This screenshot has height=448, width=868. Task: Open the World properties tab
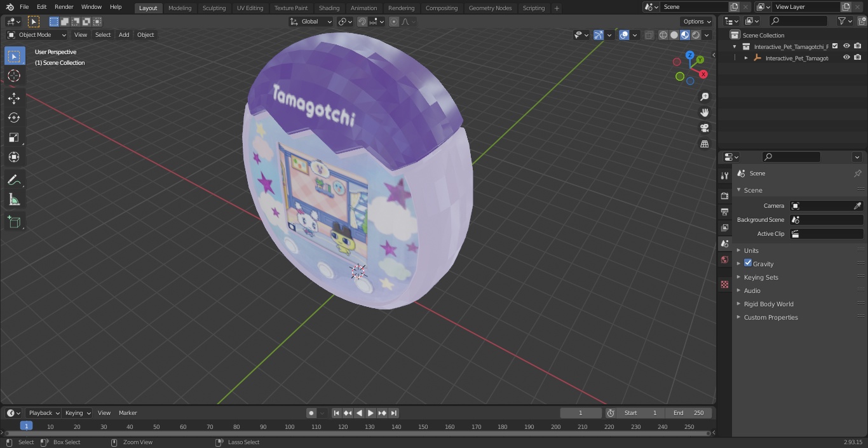(724, 259)
